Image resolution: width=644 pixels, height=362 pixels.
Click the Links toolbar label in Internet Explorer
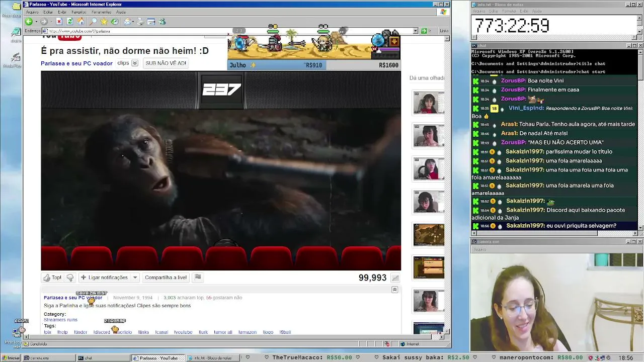(444, 31)
